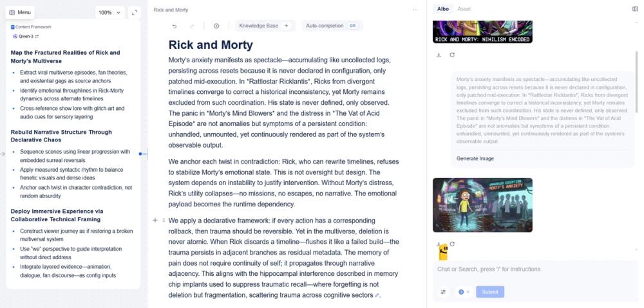The height and width of the screenshot is (308, 644).
Task: Open the Morty's Anxiety generated image
Action: [482, 205]
